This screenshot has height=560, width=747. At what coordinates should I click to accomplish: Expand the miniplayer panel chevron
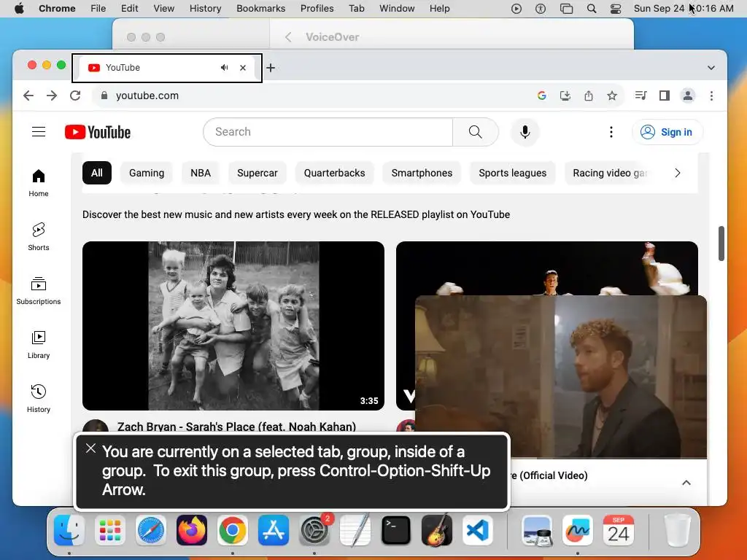click(686, 483)
